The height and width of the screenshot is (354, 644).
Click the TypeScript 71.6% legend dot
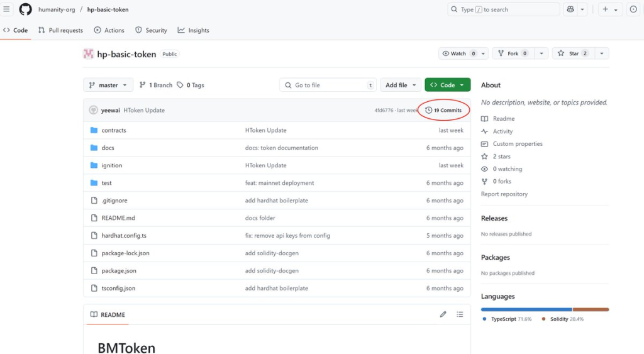pos(485,319)
